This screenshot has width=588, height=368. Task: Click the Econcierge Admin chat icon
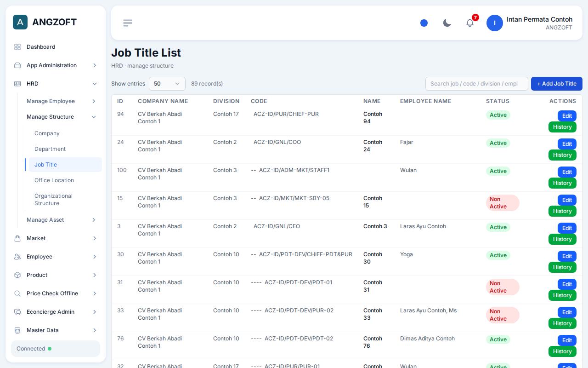click(17, 312)
